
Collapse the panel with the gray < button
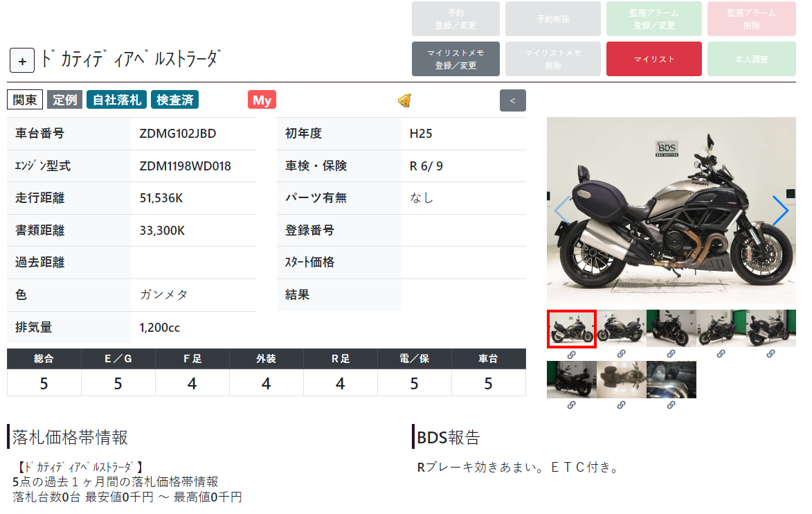[x=513, y=100]
